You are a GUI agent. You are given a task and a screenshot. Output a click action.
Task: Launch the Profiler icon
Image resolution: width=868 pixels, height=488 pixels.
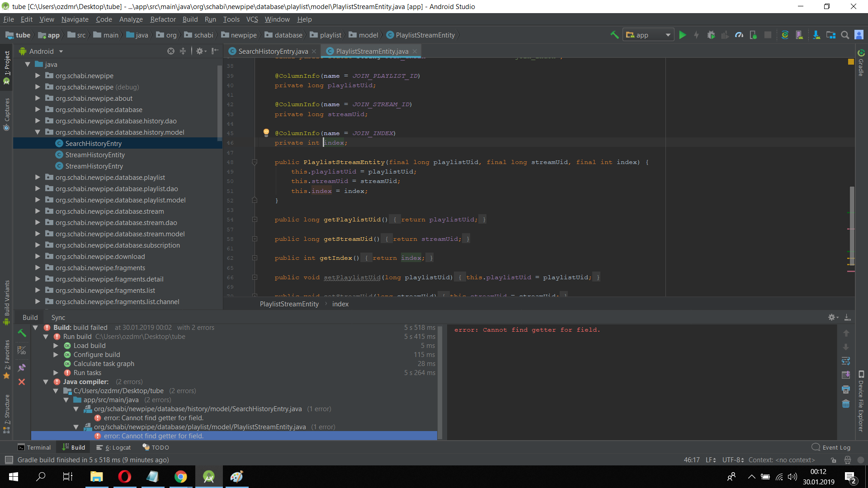(x=739, y=35)
